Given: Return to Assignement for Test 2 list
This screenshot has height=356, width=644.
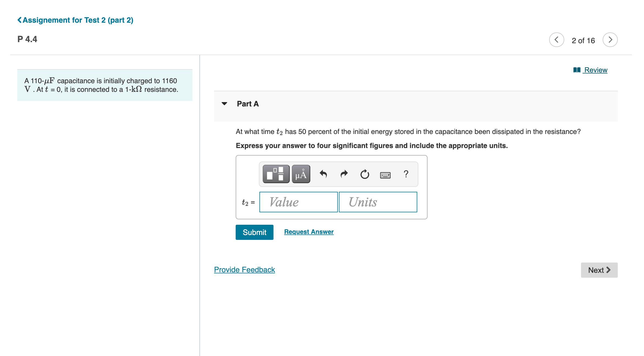Looking at the screenshot, I should (x=75, y=20).
